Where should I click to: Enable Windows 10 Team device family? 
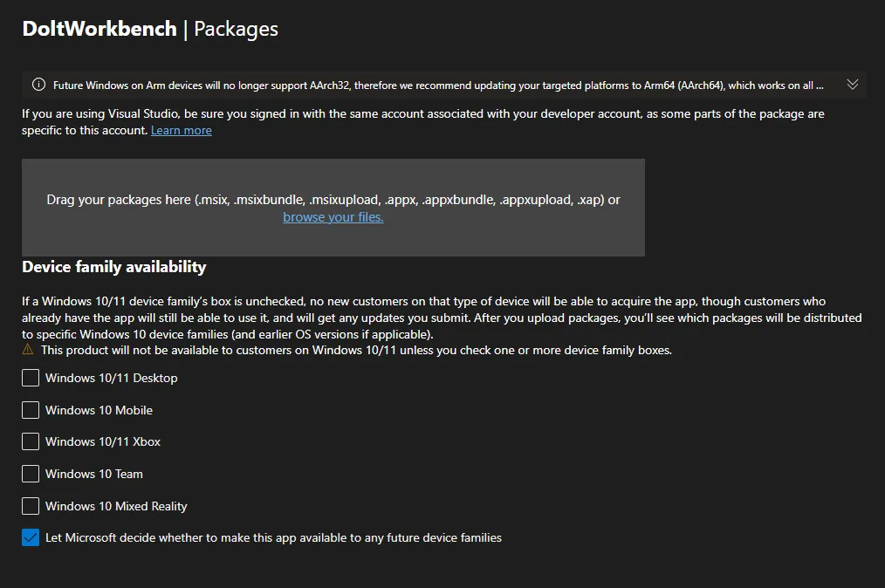click(30, 474)
